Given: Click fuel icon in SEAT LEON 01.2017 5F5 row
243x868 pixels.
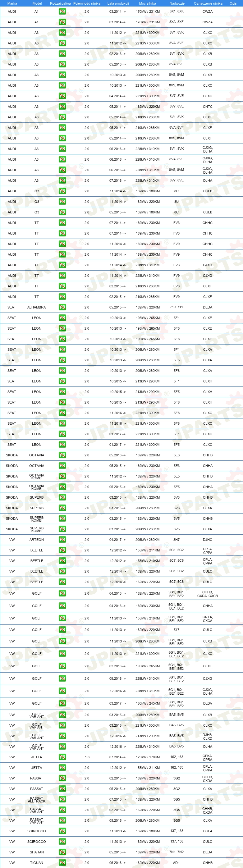Looking at the screenshot, I should (x=62, y=445).
